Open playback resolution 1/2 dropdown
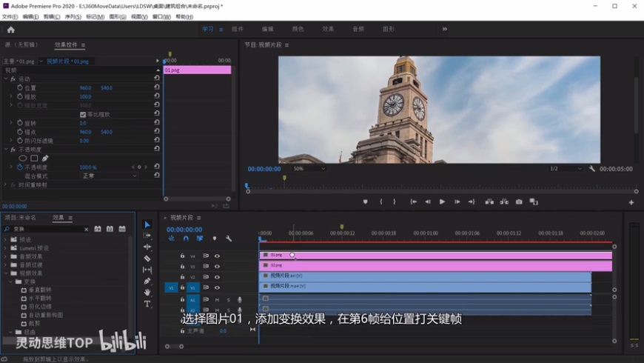Viewport: 644px width, 363px height. click(566, 169)
